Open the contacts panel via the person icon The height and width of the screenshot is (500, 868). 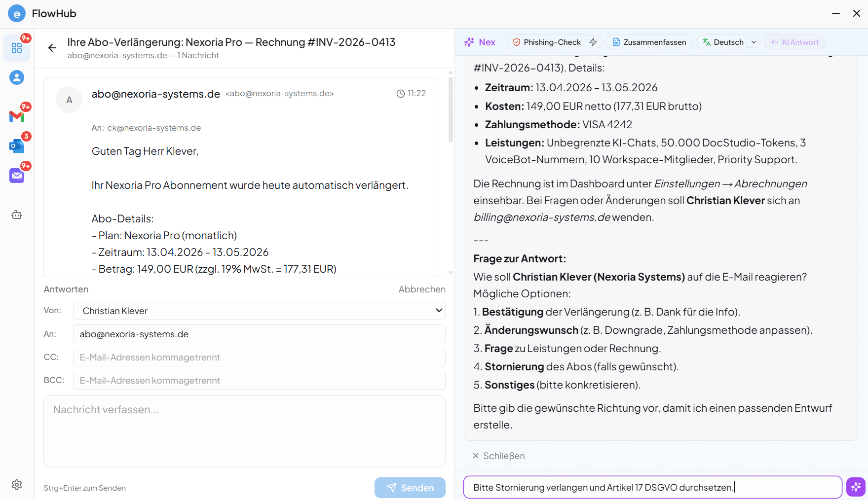tap(17, 77)
